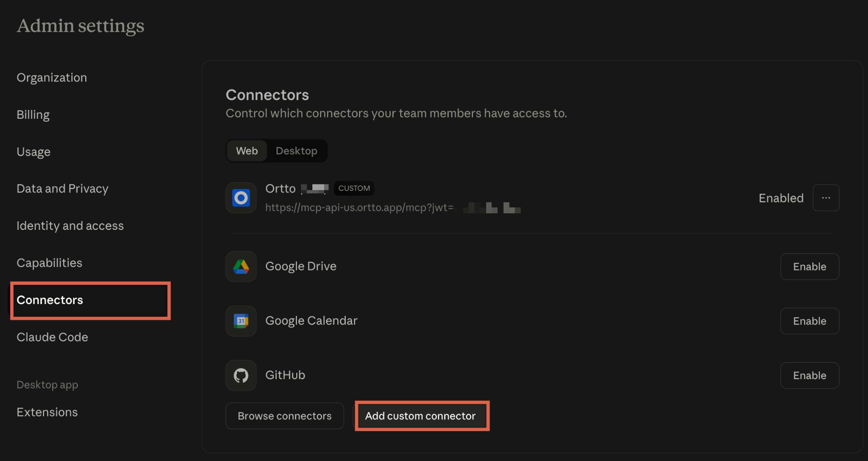Click the GitHub logo icon
Screen dimensions: 868x461
pos(241,375)
